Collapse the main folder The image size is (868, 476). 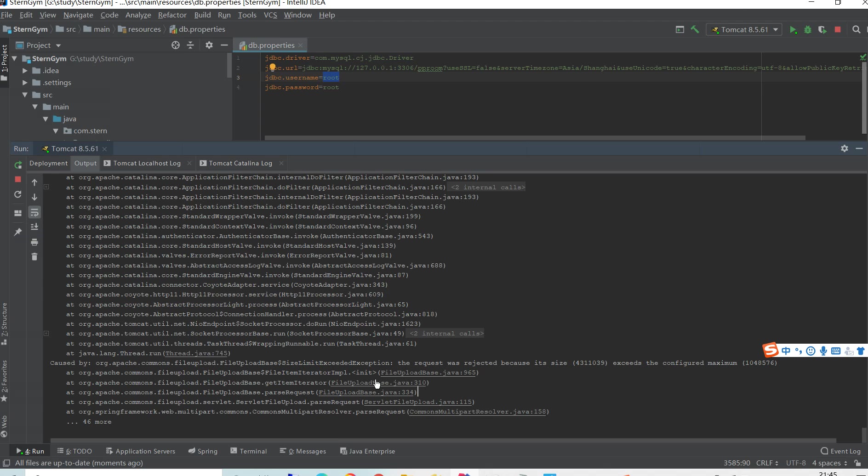tap(35, 107)
